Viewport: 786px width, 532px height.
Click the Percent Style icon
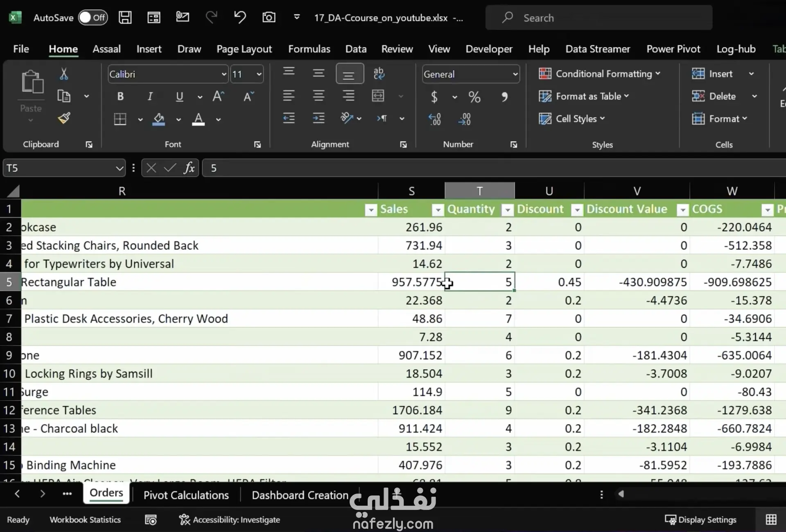(x=474, y=97)
